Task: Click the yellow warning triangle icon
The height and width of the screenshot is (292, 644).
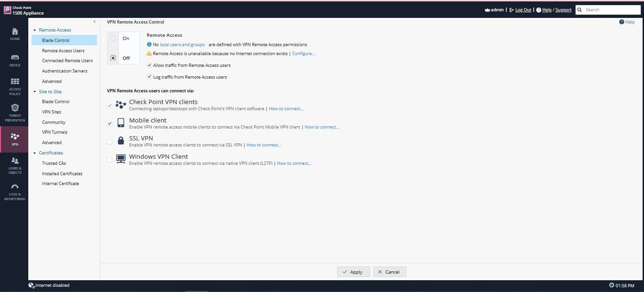Action: pyautogui.click(x=149, y=53)
